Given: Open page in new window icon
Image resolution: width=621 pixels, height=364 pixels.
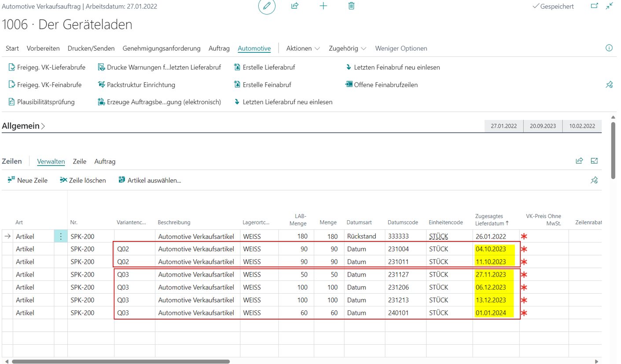Looking at the screenshot, I should [594, 6].
